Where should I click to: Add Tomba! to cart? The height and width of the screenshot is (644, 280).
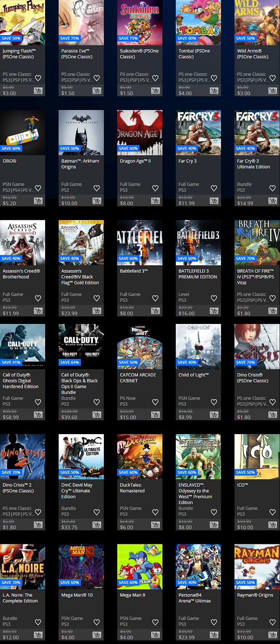(214, 91)
